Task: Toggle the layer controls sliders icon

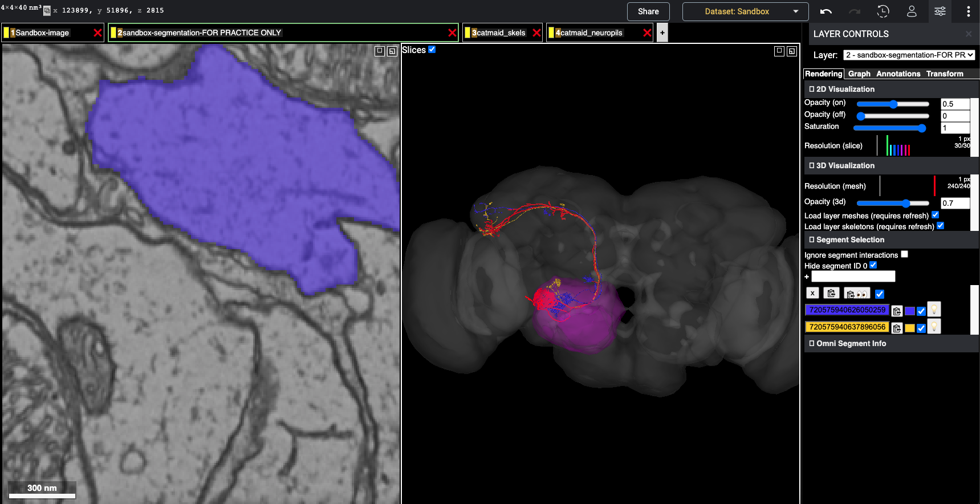Action: (x=940, y=11)
